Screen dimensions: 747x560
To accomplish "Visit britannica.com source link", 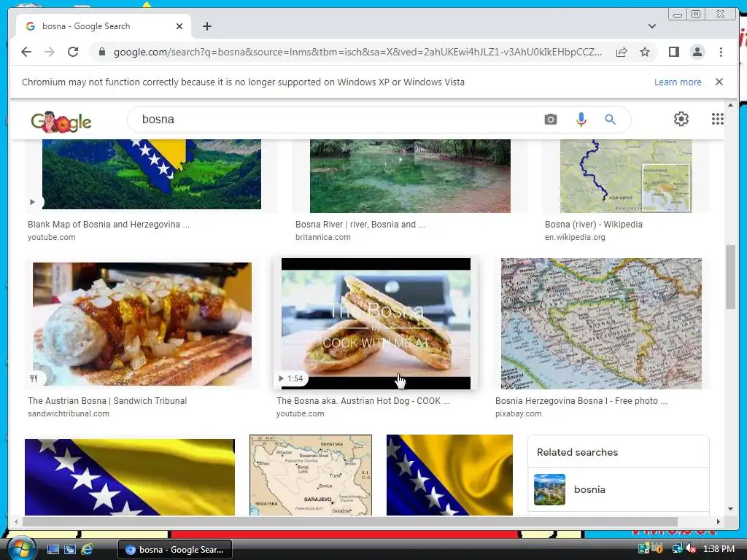I will coord(322,237).
